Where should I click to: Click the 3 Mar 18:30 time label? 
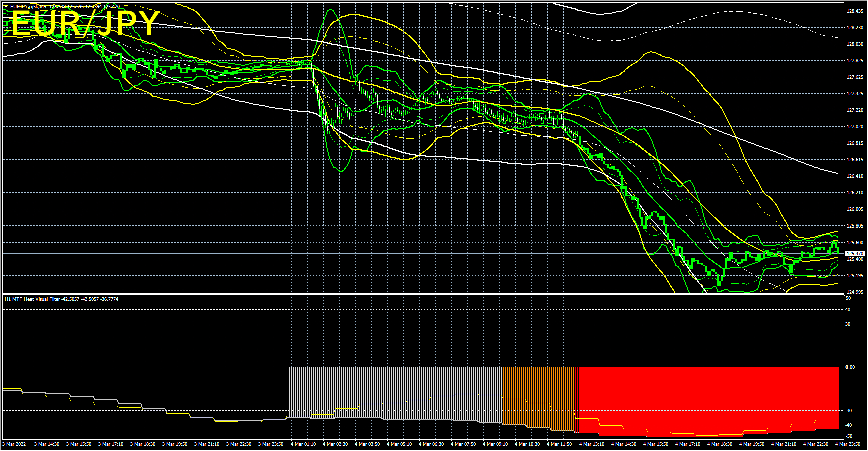[x=143, y=444]
